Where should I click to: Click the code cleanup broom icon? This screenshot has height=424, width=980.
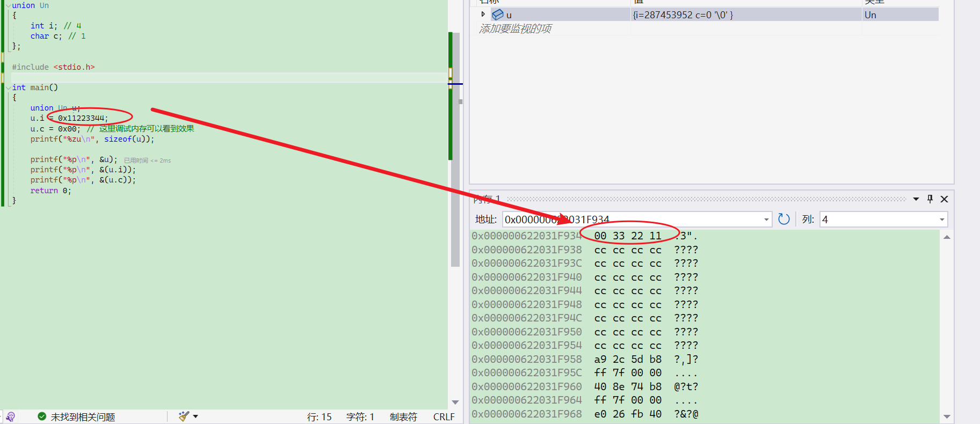click(184, 416)
